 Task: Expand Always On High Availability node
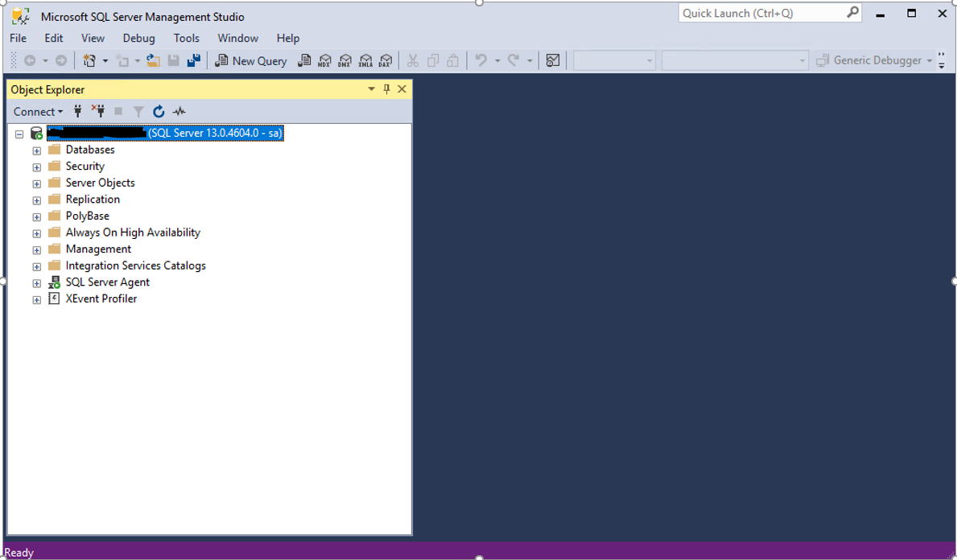(x=36, y=233)
